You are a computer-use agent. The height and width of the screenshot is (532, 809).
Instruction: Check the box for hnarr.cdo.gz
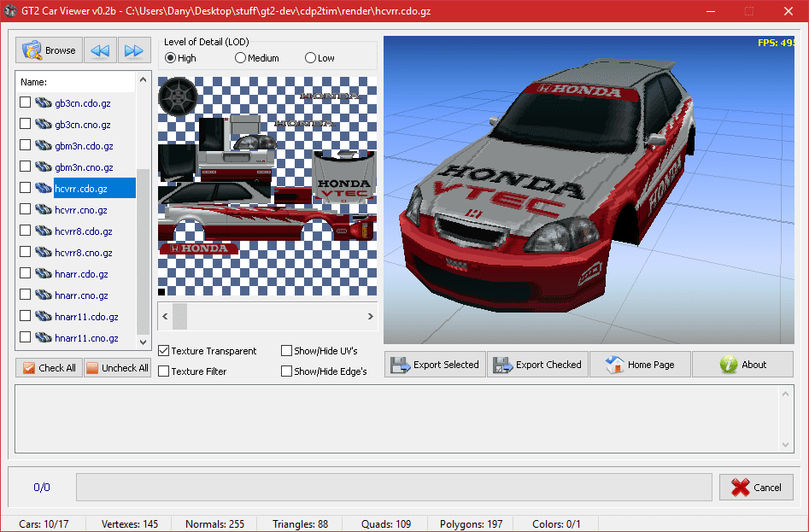[26, 273]
